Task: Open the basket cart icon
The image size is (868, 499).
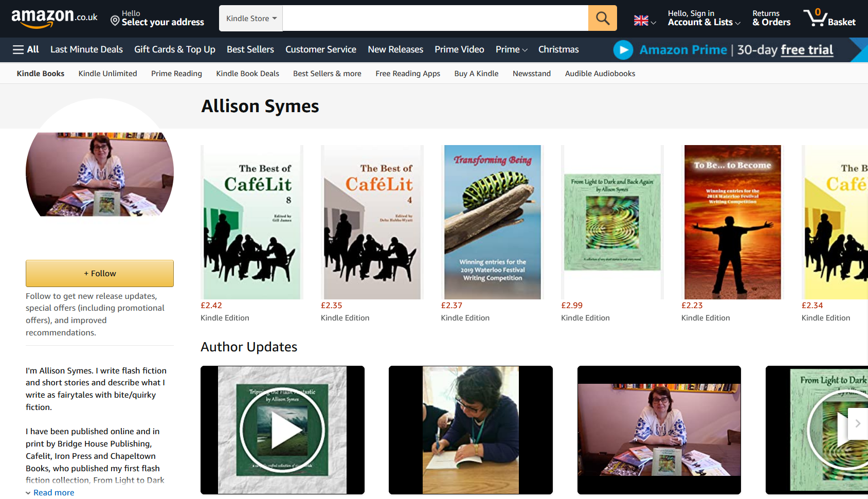Action: tap(829, 18)
